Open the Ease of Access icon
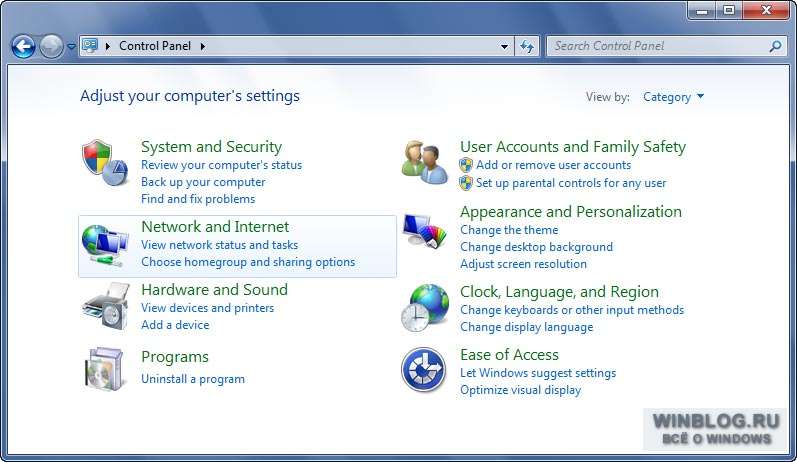Image resolution: width=797 pixels, height=462 pixels. (x=423, y=370)
